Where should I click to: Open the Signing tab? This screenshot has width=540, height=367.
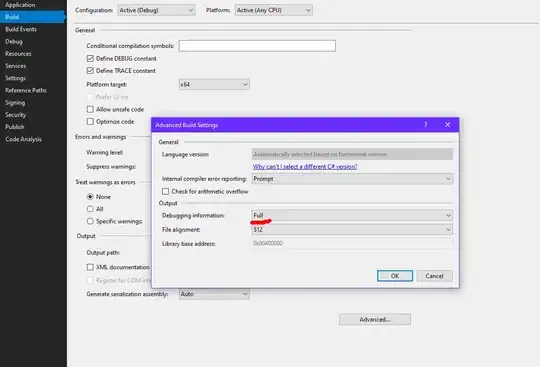pos(15,103)
